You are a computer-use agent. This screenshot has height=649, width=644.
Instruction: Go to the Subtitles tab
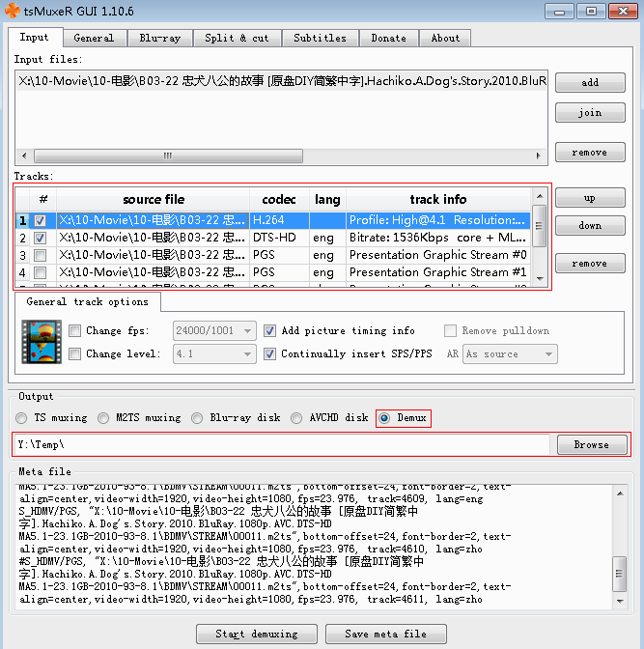(x=320, y=38)
